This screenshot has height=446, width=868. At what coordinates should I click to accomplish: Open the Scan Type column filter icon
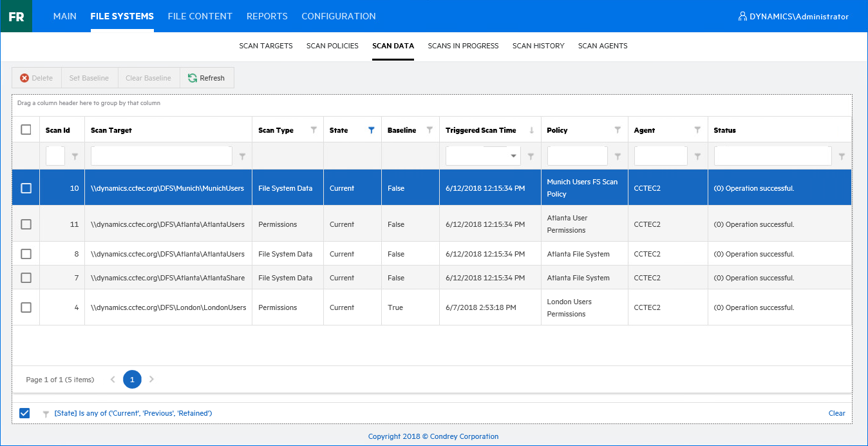point(314,130)
